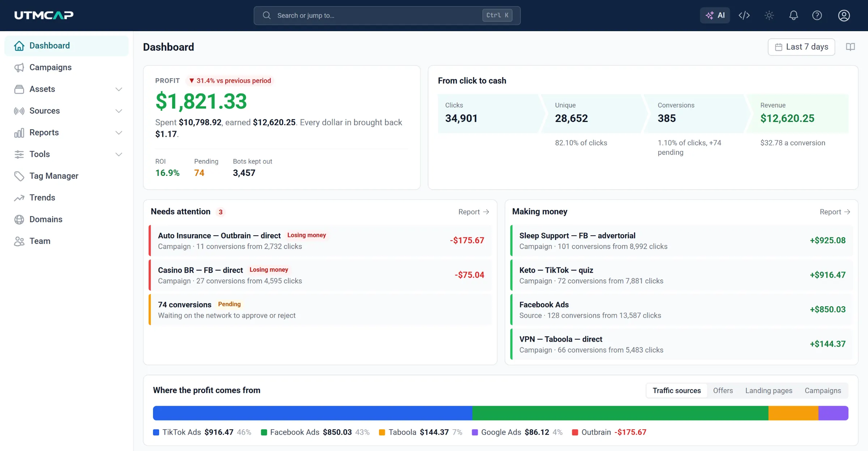The image size is (868, 451).
Task: Switch to the Traffic sources tab
Action: [676, 391]
